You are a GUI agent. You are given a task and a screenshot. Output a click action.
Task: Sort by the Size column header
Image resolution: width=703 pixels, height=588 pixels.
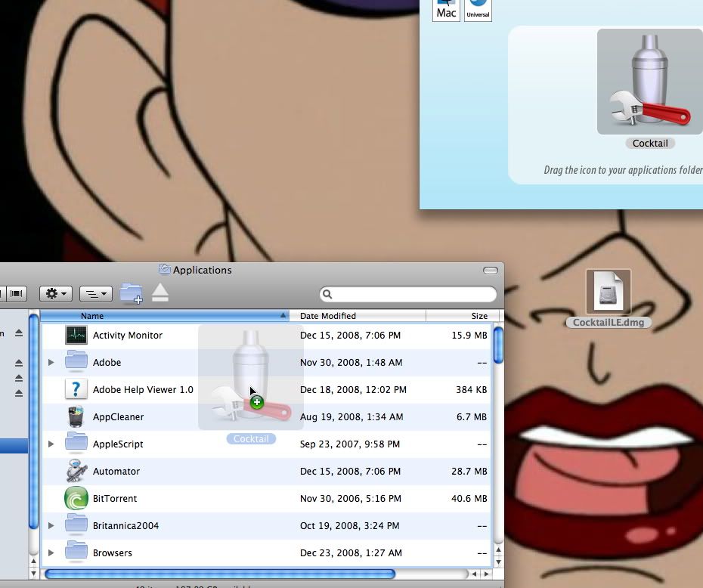point(464,315)
